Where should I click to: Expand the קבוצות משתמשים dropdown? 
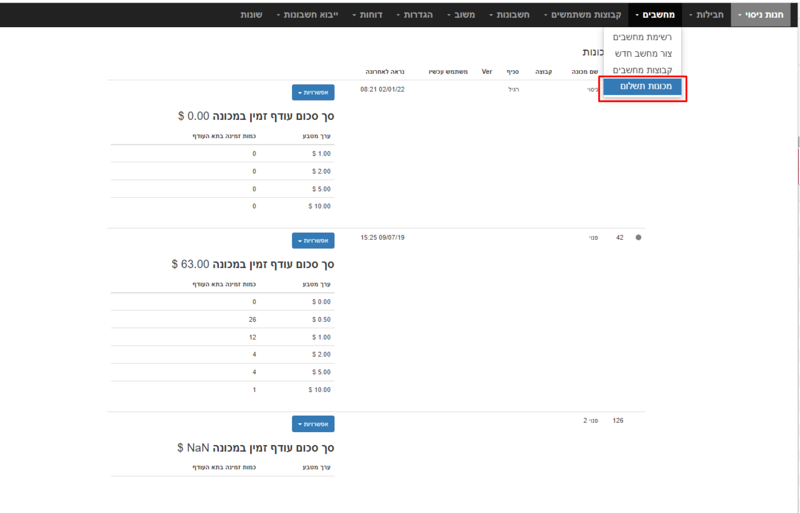(x=582, y=14)
